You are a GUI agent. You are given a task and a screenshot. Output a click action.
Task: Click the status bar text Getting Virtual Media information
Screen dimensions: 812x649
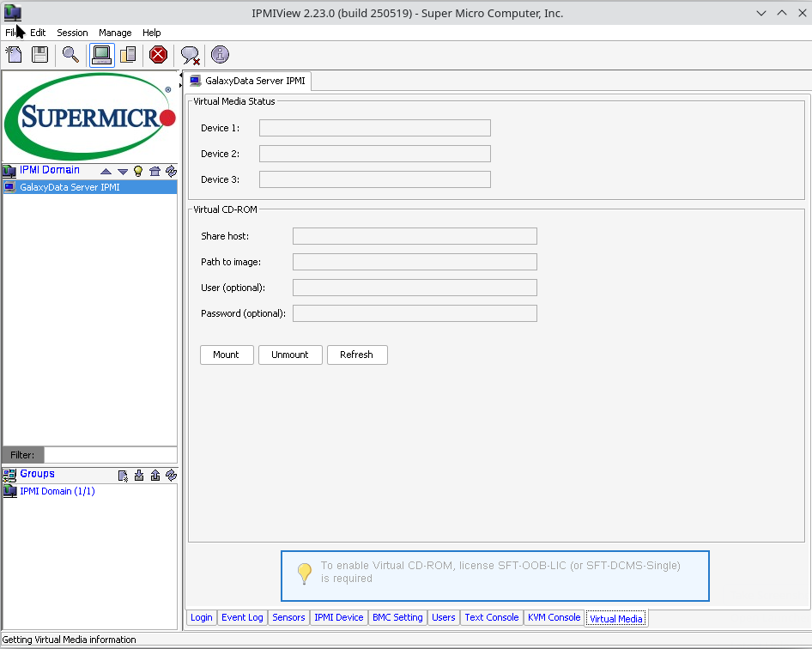click(69, 640)
